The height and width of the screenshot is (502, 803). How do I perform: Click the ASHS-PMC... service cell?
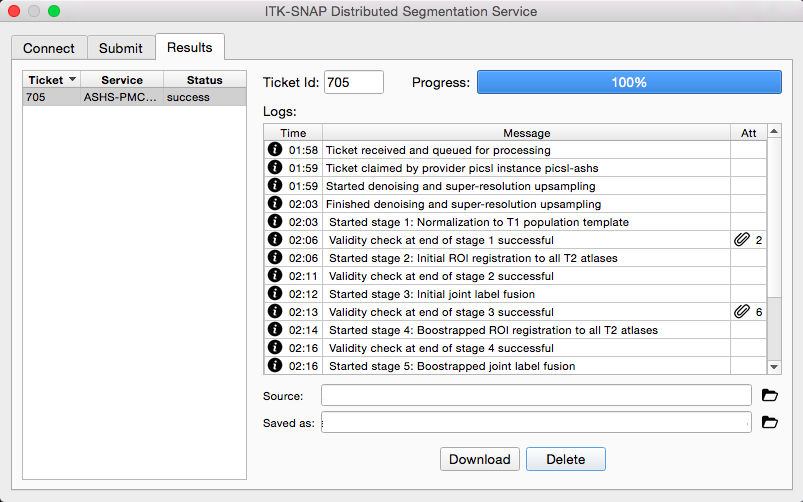121,97
